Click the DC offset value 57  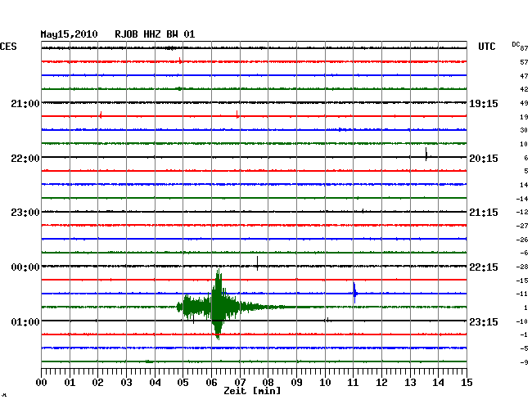point(524,62)
